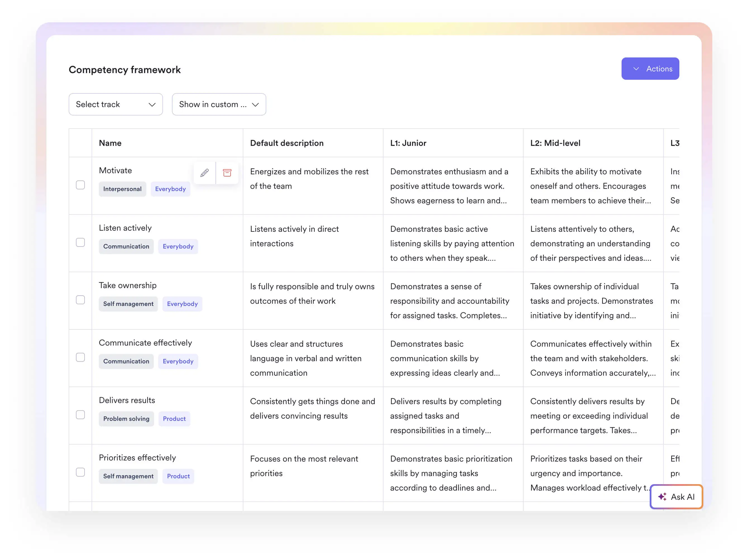This screenshot has width=748, height=560.
Task: Click the red archive icon on Motivate row
Action: point(227,173)
